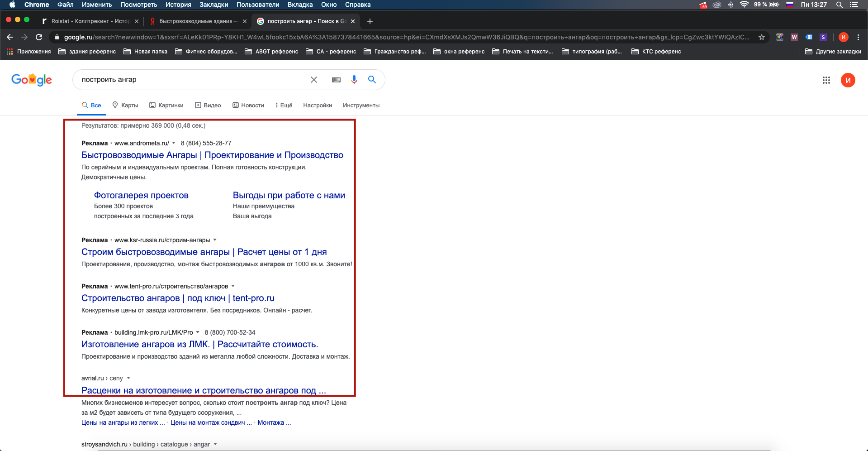This screenshot has height=451, width=868.
Task: Reload the current page
Action: (39, 37)
